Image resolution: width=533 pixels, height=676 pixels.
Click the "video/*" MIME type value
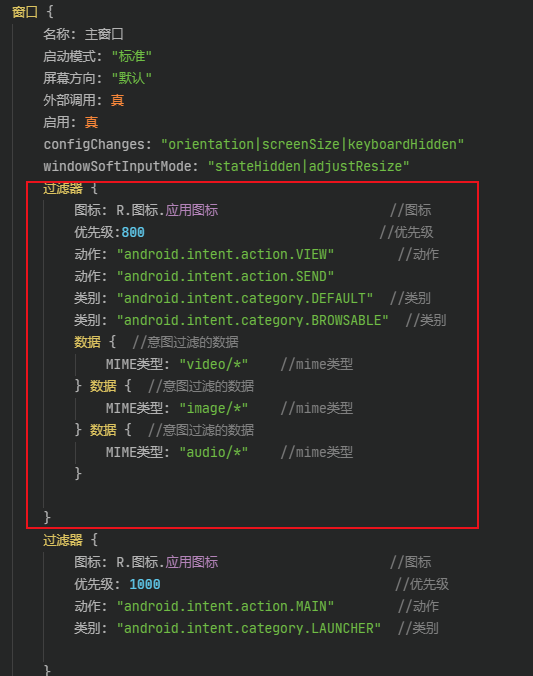coord(213,364)
